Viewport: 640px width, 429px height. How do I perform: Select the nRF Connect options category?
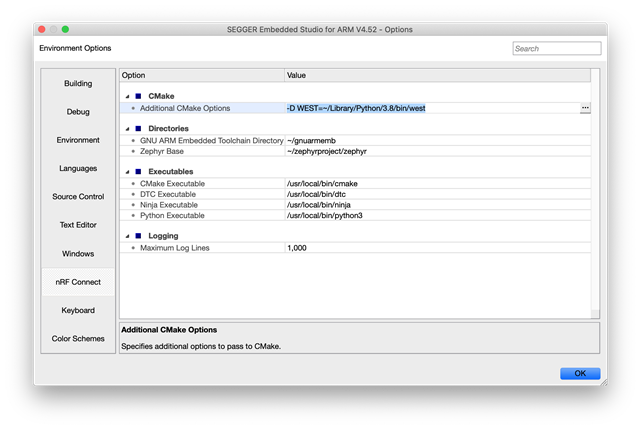78,282
